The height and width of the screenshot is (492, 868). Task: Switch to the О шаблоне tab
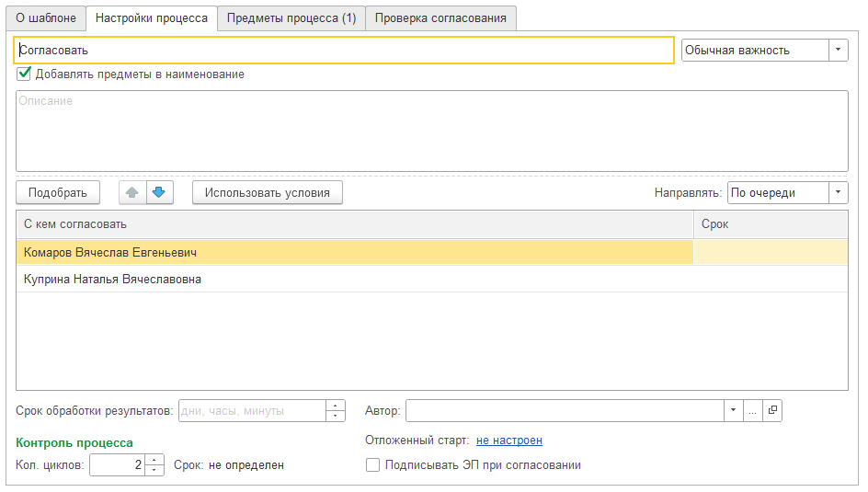[46, 18]
